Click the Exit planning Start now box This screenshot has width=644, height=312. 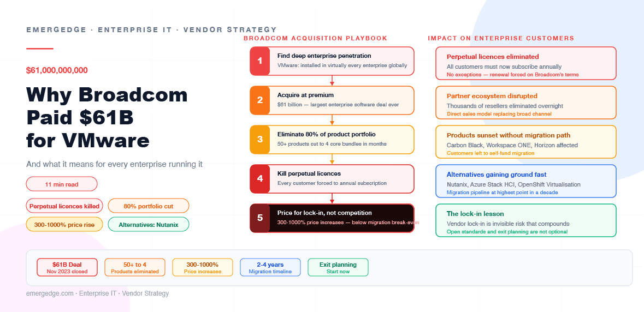point(338,267)
